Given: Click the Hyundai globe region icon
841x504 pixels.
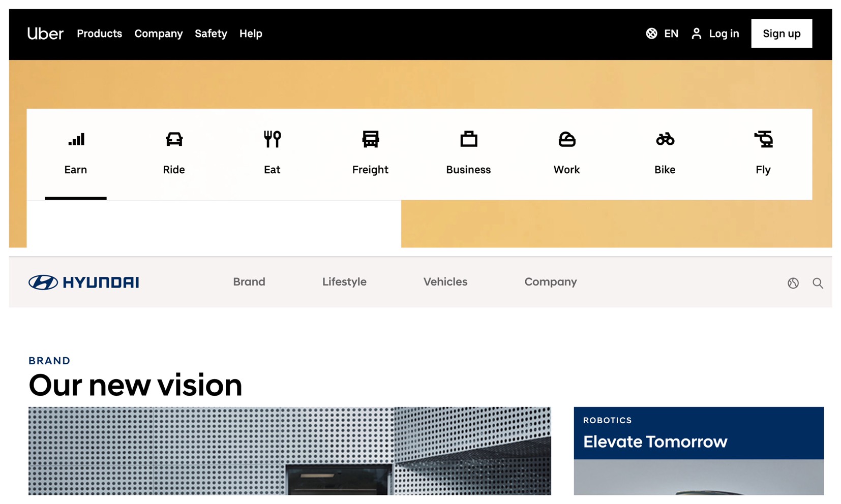Looking at the screenshot, I should [x=793, y=283].
